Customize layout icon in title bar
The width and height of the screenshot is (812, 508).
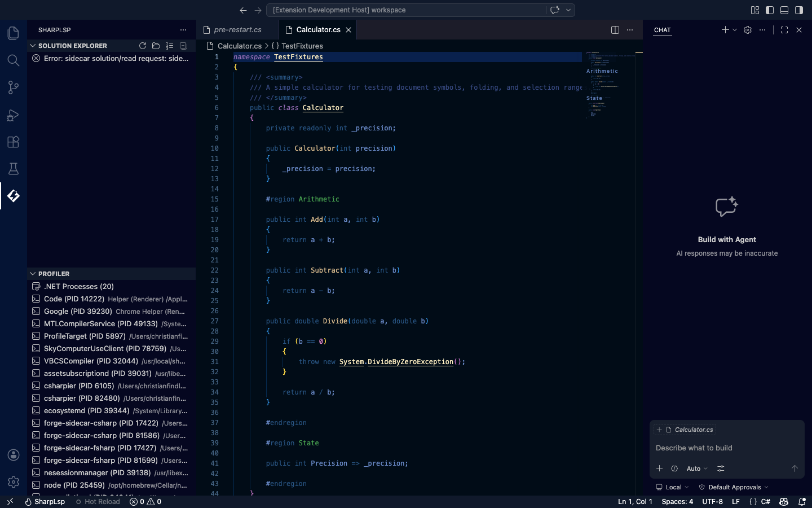[755, 10]
